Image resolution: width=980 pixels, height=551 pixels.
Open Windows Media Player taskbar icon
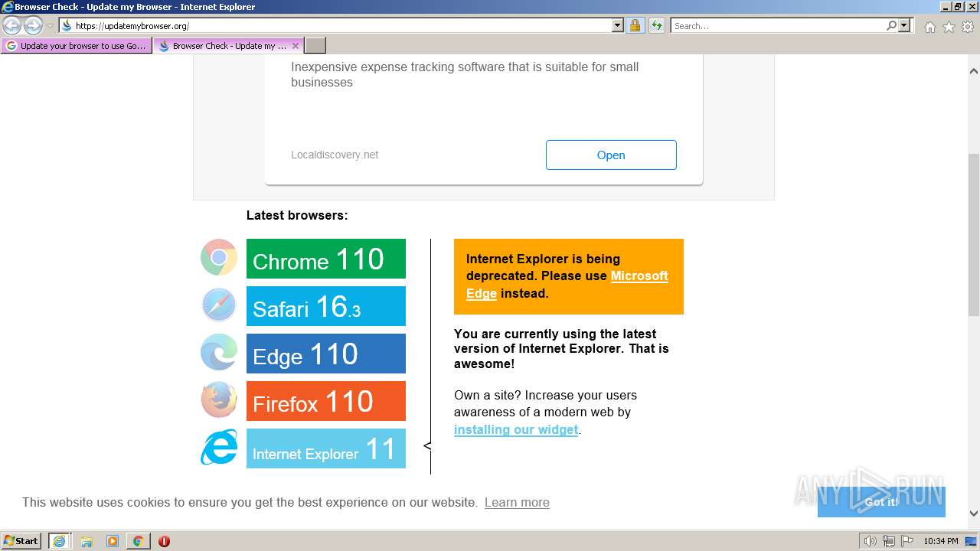[x=113, y=541]
